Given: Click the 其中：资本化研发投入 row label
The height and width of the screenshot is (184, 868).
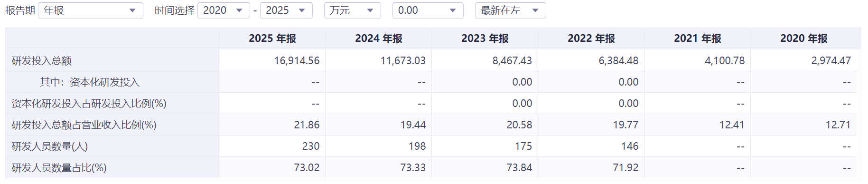Looking at the screenshot, I should tap(90, 82).
